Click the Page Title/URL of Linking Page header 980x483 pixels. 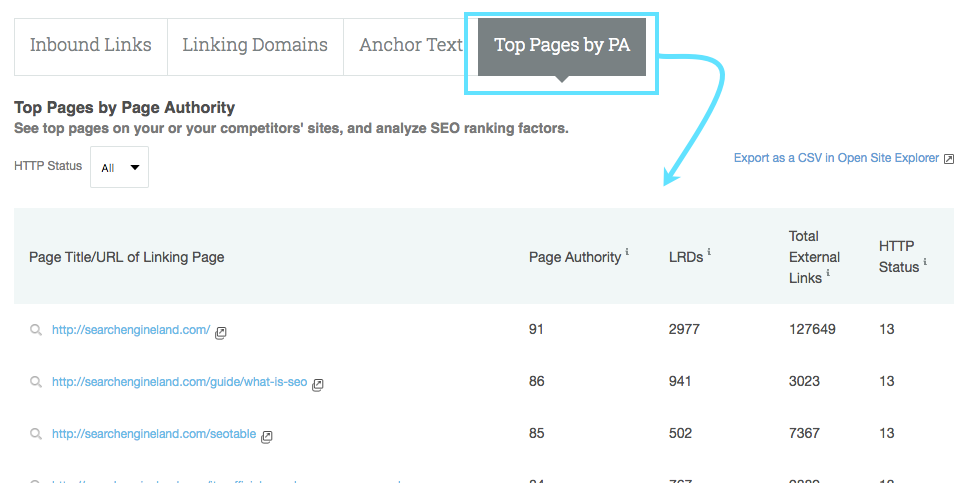tap(127, 257)
